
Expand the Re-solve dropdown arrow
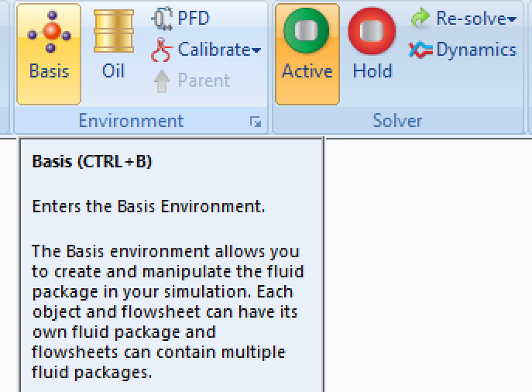tap(512, 19)
